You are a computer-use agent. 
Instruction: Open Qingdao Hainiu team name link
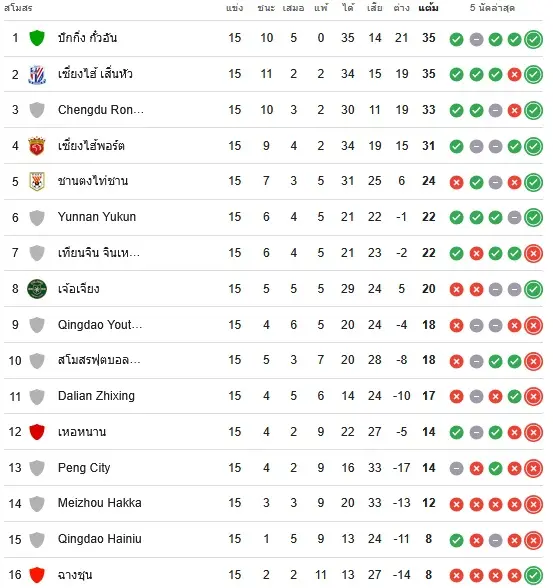(x=100, y=539)
